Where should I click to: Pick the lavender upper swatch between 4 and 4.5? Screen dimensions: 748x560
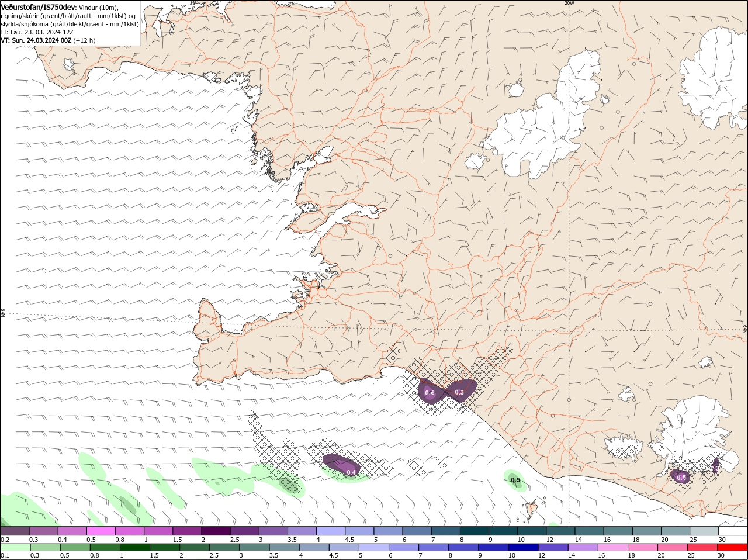[331, 531]
